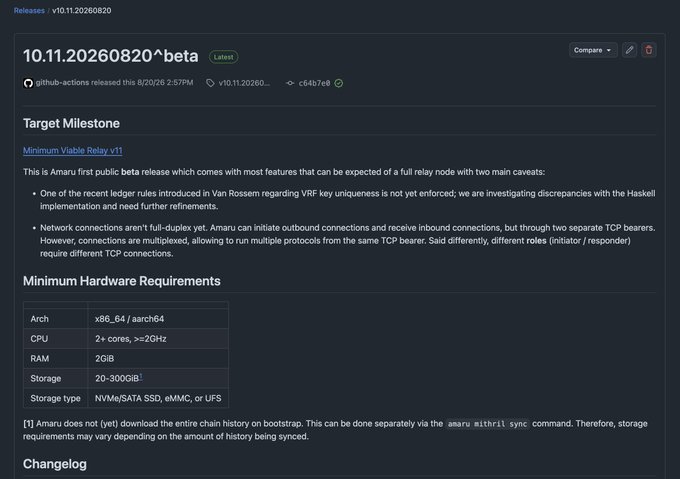Select the Storage table cell

56,378
